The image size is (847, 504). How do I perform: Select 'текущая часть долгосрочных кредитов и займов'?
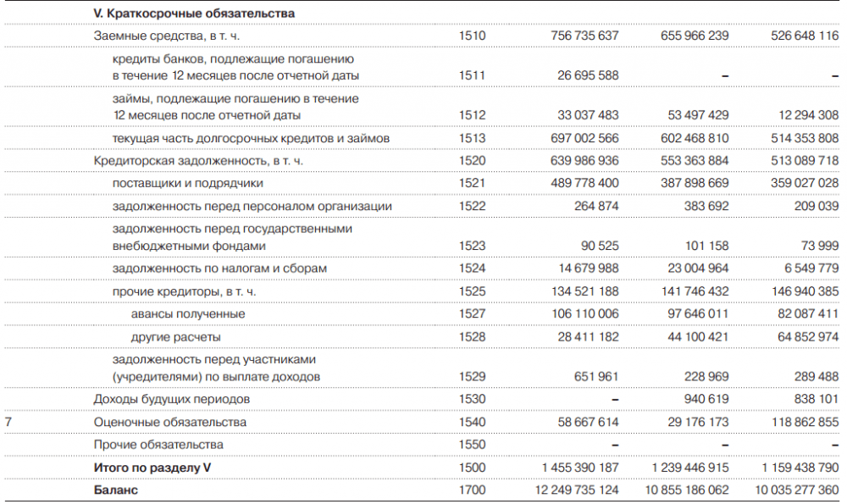point(251,138)
